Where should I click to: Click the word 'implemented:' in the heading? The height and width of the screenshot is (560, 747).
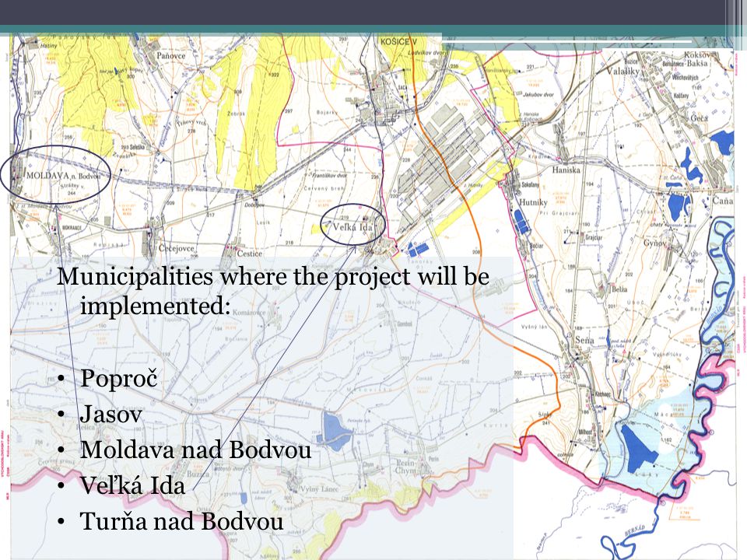point(156,306)
